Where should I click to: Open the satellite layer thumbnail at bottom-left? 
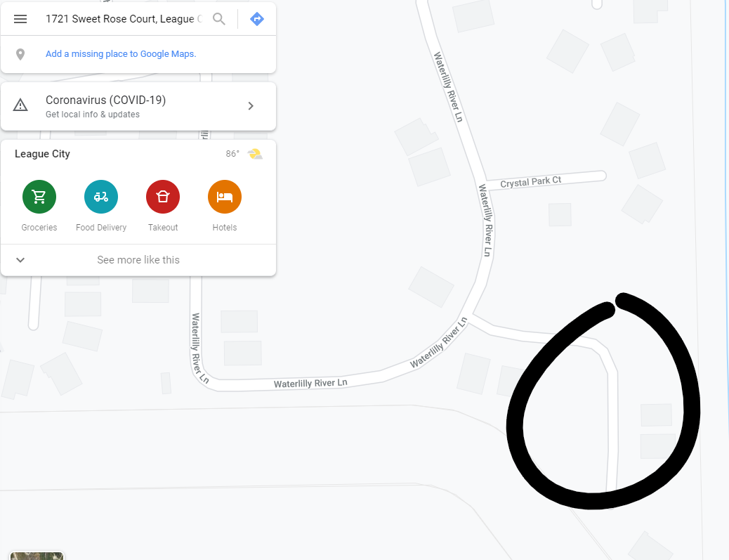coord(37,556)
